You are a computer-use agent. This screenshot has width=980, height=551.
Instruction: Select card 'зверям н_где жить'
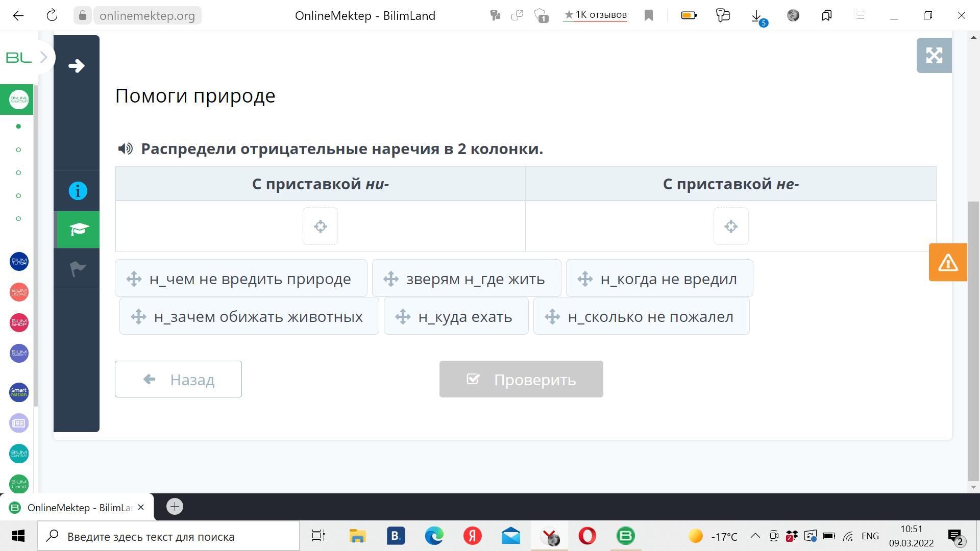coord(467,278)
